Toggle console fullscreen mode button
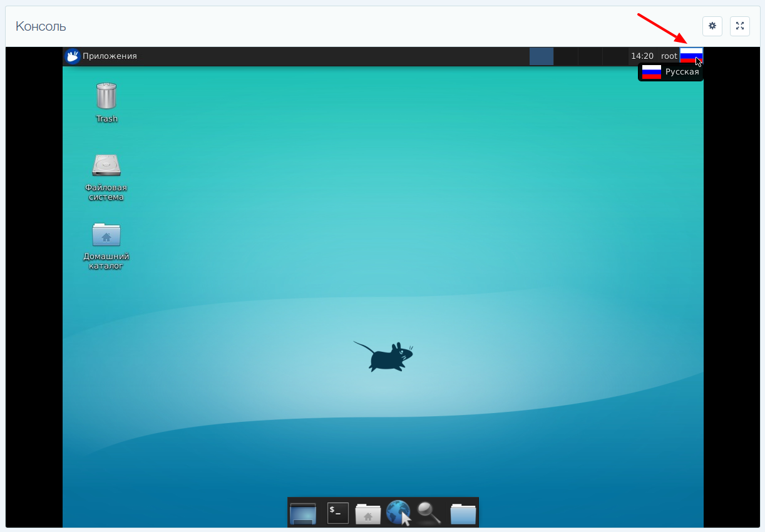The height and width of the screenshot is (532, 765). click(x=740, y=26)
